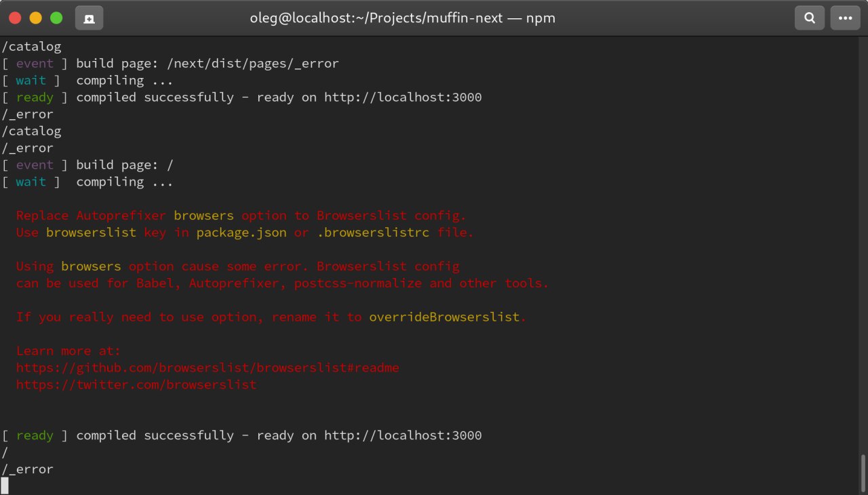Click the terminal cursor block at the prompt
This screenshot has height=495, width=868.
[5, 486]
